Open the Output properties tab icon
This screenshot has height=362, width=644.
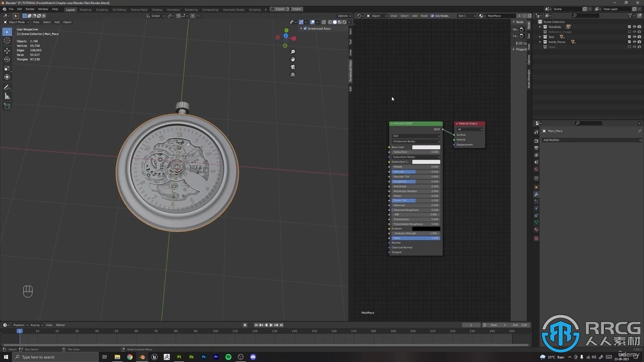click(x=536, y=148)
